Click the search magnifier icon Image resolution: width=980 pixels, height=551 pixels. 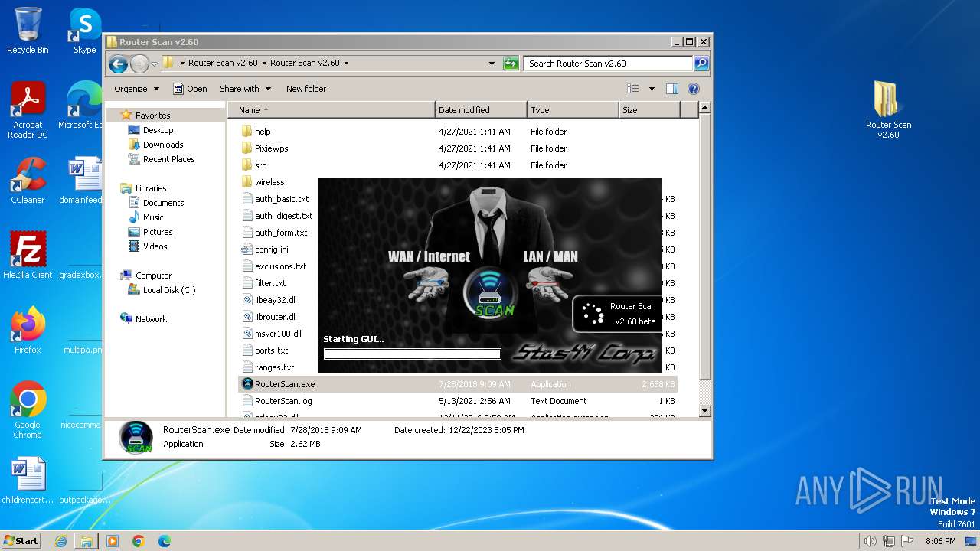click(x=701, y=64)
